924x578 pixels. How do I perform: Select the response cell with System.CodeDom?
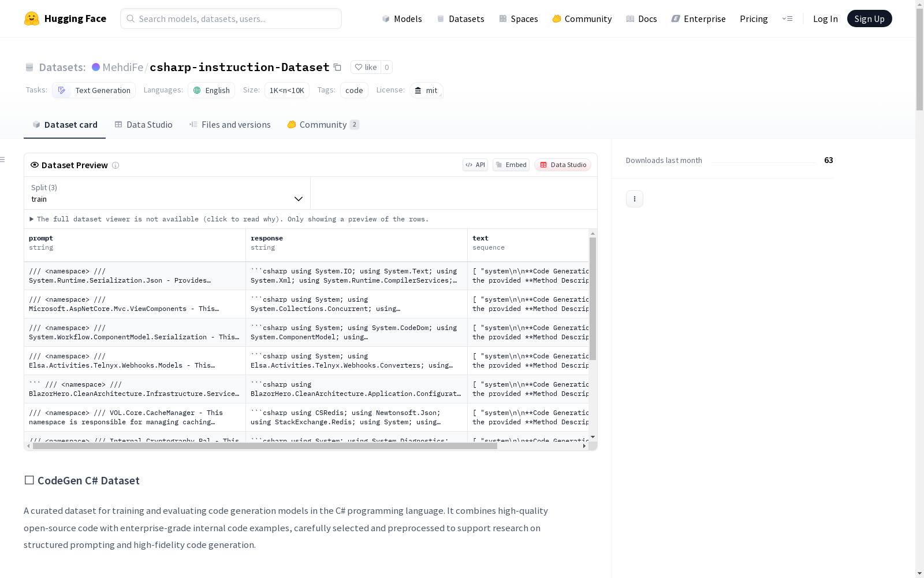(357, 332)
